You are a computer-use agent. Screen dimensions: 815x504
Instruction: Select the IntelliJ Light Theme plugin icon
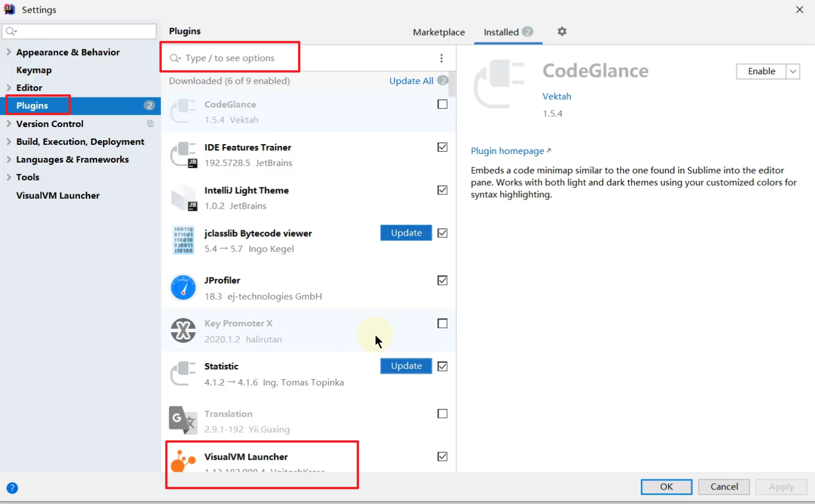[x=183, y=197]
